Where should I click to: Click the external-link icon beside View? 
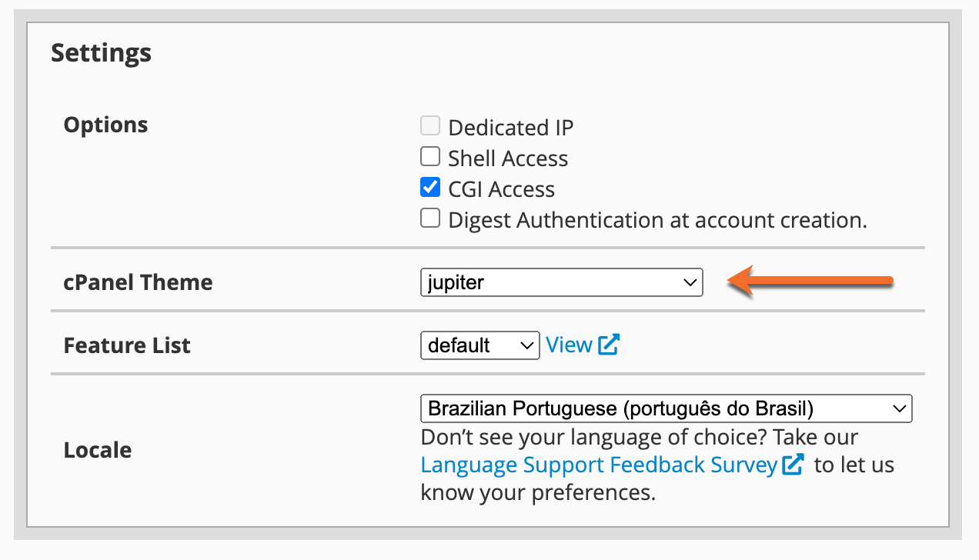click(609, 345)
